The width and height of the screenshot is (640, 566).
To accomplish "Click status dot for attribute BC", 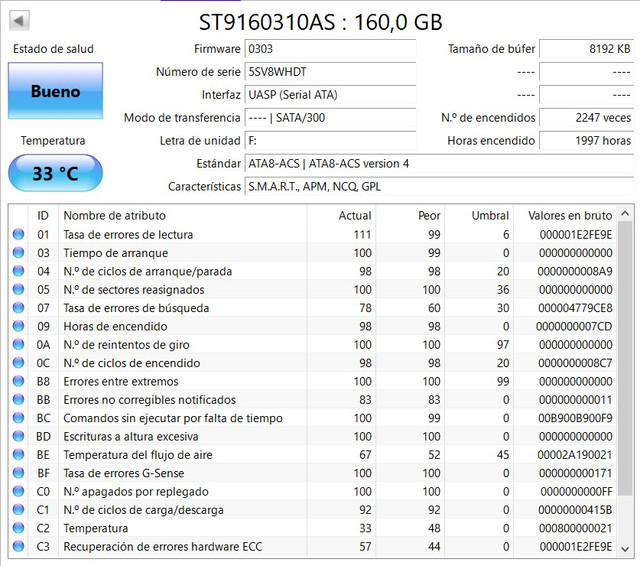I will click(18, 418).
